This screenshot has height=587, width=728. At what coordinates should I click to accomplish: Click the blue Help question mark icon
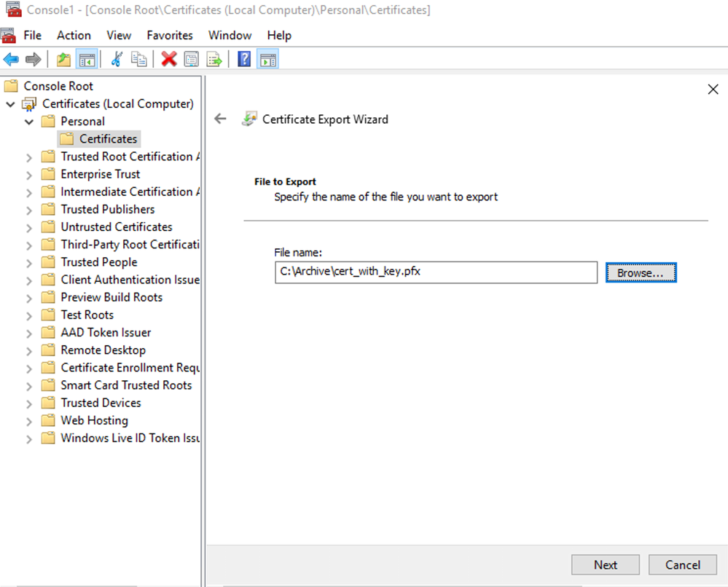click(x=244, y=60)
